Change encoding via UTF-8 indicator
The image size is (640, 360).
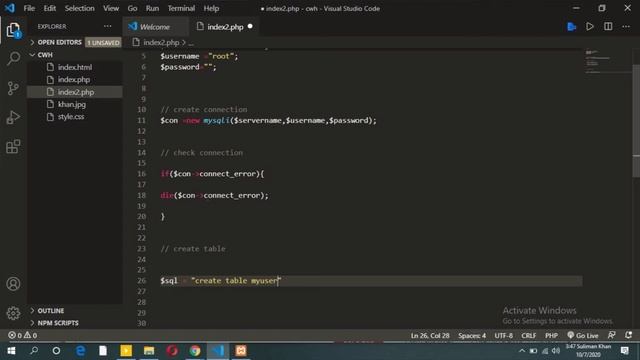(504, 335)
